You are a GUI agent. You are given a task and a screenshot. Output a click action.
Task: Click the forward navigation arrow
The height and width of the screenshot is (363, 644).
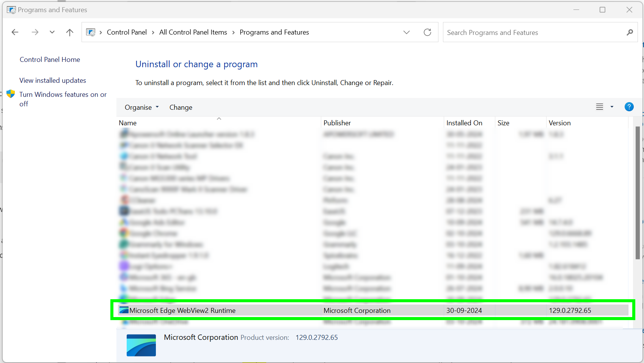pos(35,32)
